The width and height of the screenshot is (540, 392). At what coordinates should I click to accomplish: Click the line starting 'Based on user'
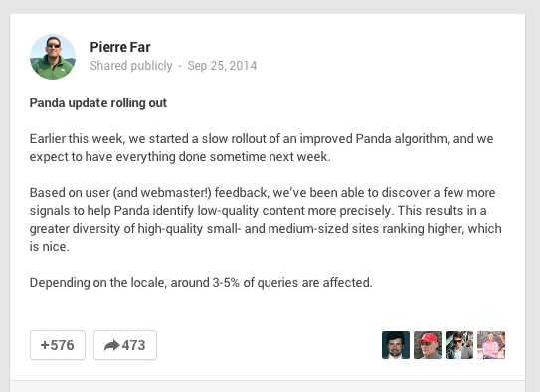[263, 193]
